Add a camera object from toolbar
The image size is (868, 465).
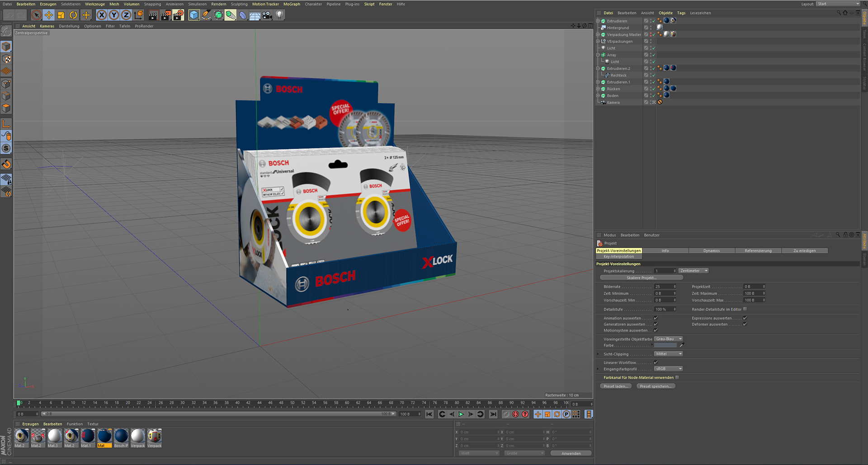tap(267, 15)
